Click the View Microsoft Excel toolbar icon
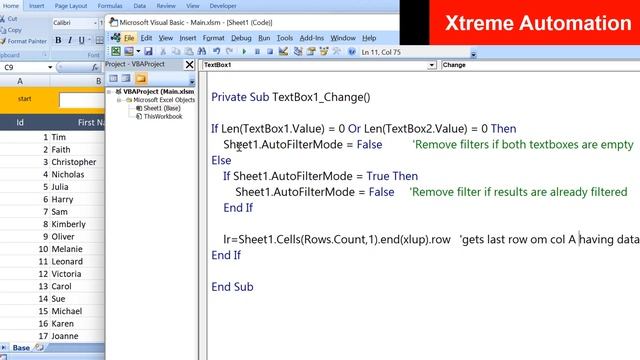Image resolution: width=640 pixels, height=360 pixels. coord(116,51)
